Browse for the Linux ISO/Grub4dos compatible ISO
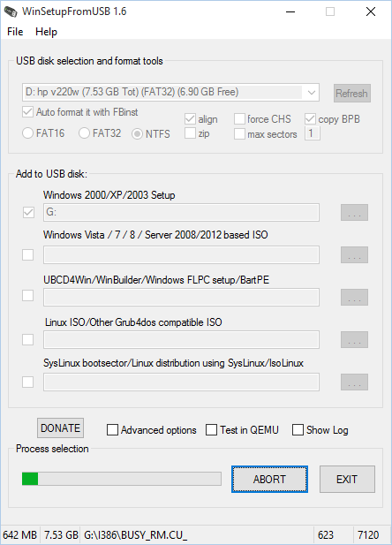This screenshot has width=392, height=545. [354, 339]
